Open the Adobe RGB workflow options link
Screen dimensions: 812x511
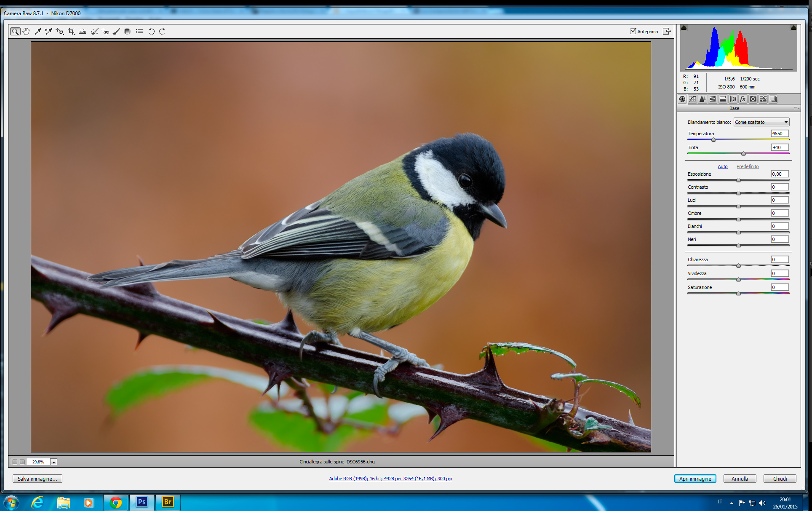(x=390, y=479)
